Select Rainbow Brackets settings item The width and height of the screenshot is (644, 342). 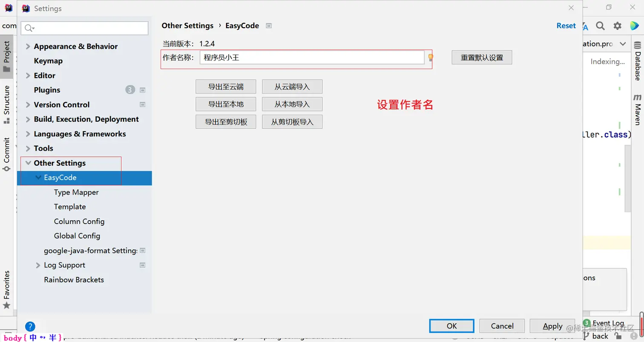pos(74,279)
